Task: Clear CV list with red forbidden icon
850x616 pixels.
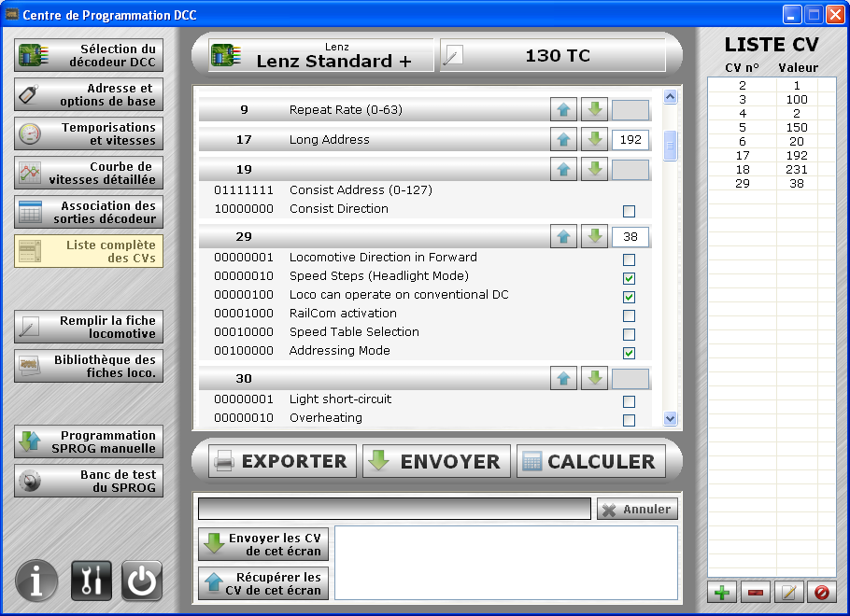Action: [821, 592]
